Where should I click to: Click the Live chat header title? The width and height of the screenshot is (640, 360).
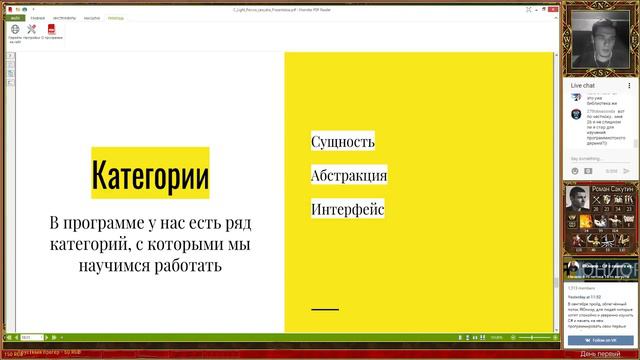click(582, 86)
